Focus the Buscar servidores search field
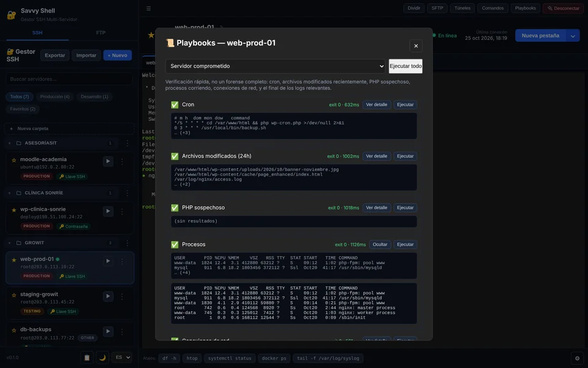588x368 pixels. click(69, 79)
